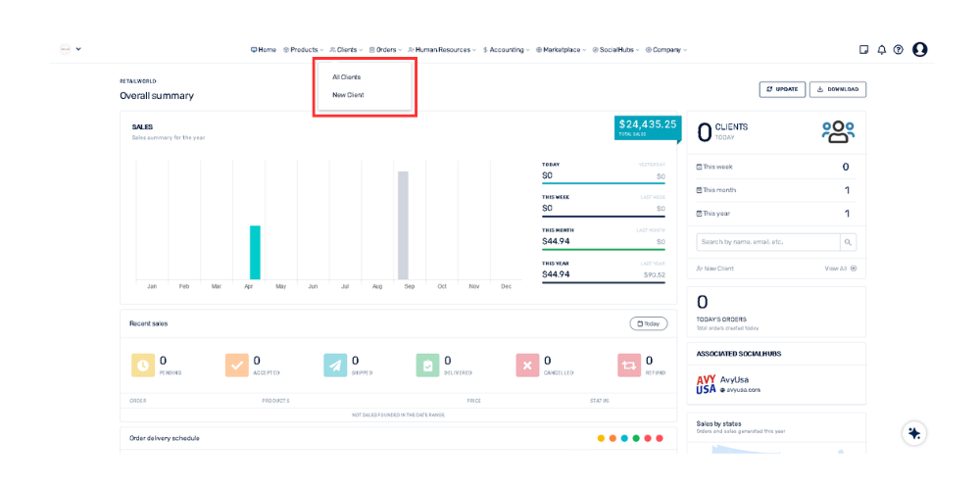The width and height of the screenshot is (980, 490).
Task: Click the clients group icon
Action: (838, 132)
